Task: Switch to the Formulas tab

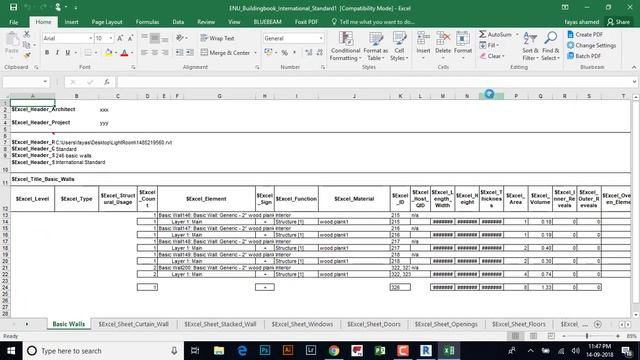Action: [x=147, y=22]
